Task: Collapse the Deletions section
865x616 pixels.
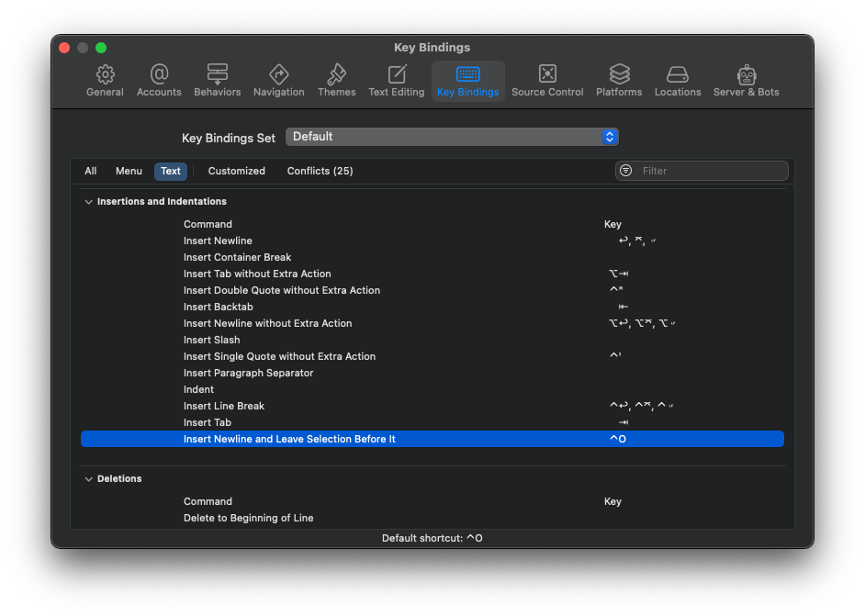Action: pyautogui.click(x=88, y=478)
